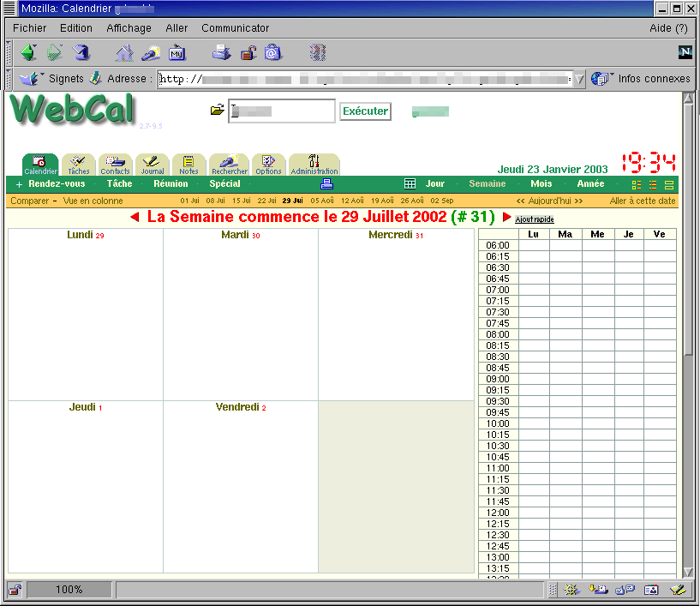Open the Security padlock toolbar icon
Image resolution: width=700 pixels, height=606 pixels.
(248, 53)
